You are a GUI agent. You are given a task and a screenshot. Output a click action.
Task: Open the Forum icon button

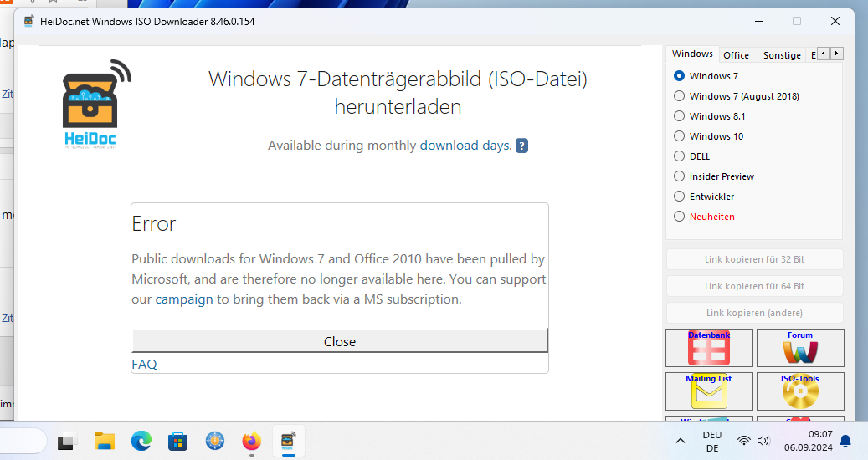(x=800, y=348)
